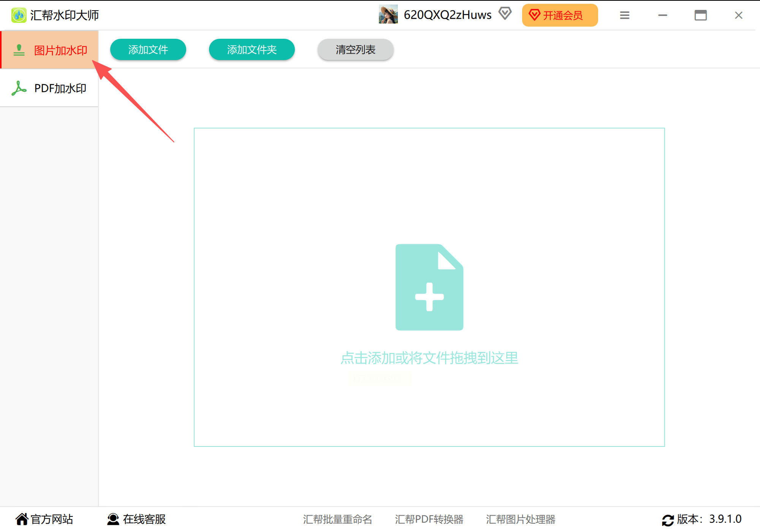Click the refresh icon next to 版本
Screen dimensions: 760x532
coord(668,520)
